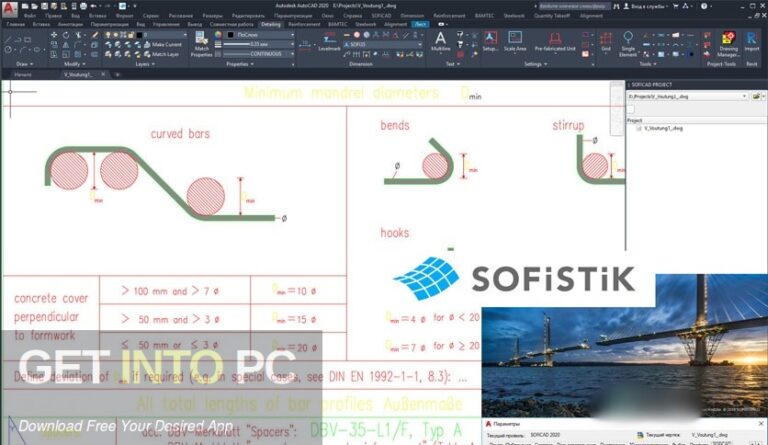This screenshot has width=768, height=445.
Task: Select V_Voutung1_.dwg in the project tree
Action: (663, 128)
